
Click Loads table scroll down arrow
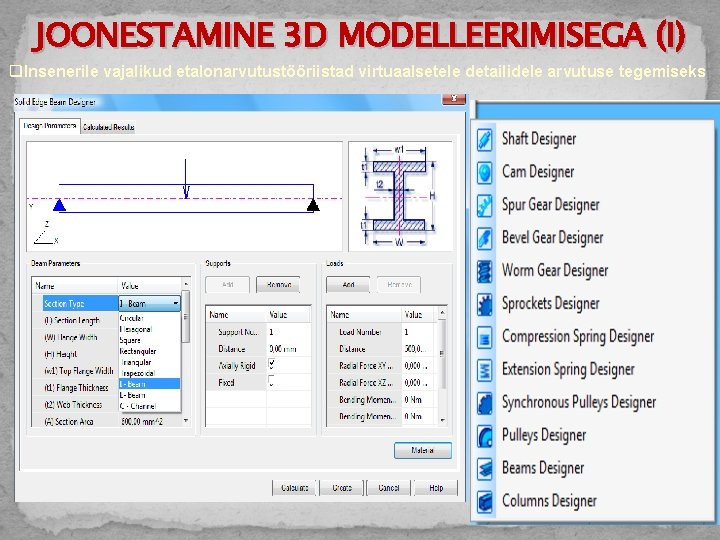(442, 420)
